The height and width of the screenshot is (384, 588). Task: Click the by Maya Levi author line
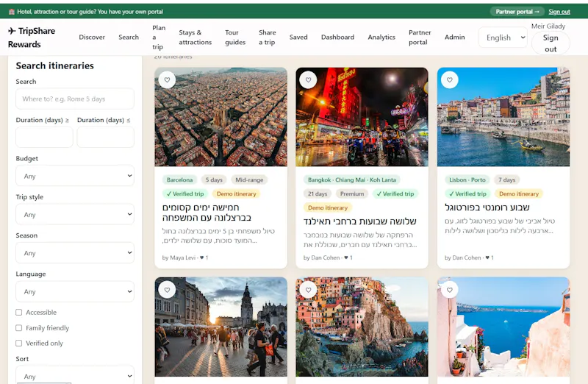185,257
